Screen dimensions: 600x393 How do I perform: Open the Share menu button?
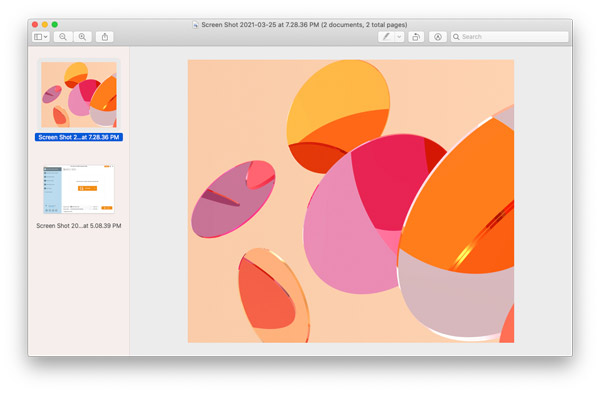104,37
